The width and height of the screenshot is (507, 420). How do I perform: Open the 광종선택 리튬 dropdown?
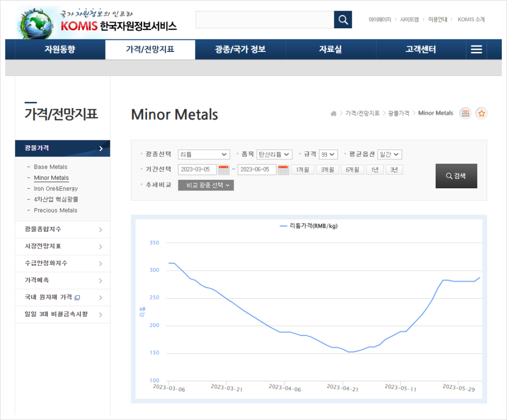(x=204, y=155)
